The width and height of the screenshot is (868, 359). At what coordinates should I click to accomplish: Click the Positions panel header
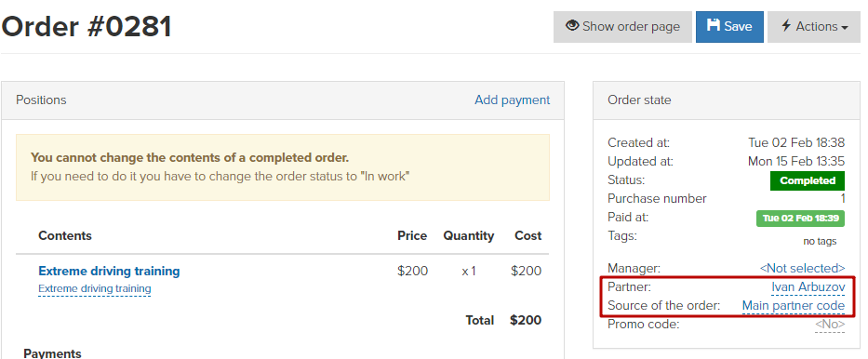283,100
